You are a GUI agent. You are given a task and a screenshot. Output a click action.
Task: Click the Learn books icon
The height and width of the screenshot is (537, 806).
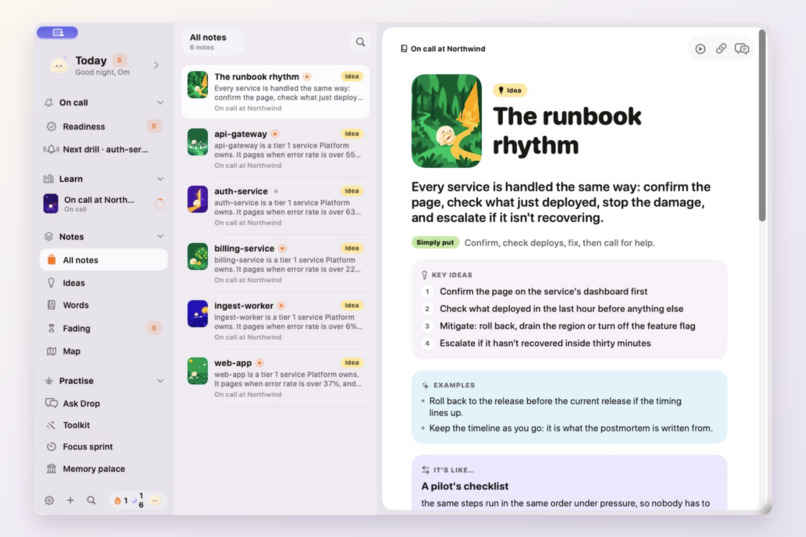pyautogui.click(x=49, y=179)
